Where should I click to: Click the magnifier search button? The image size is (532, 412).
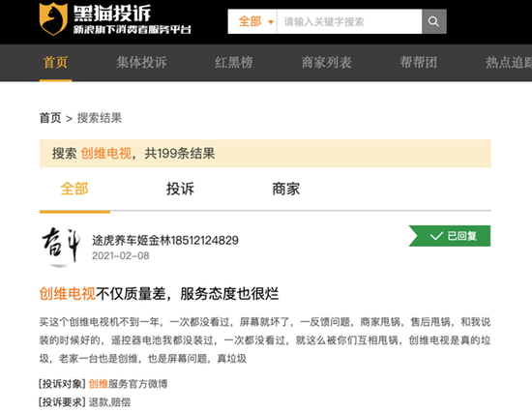coord(433,21)
